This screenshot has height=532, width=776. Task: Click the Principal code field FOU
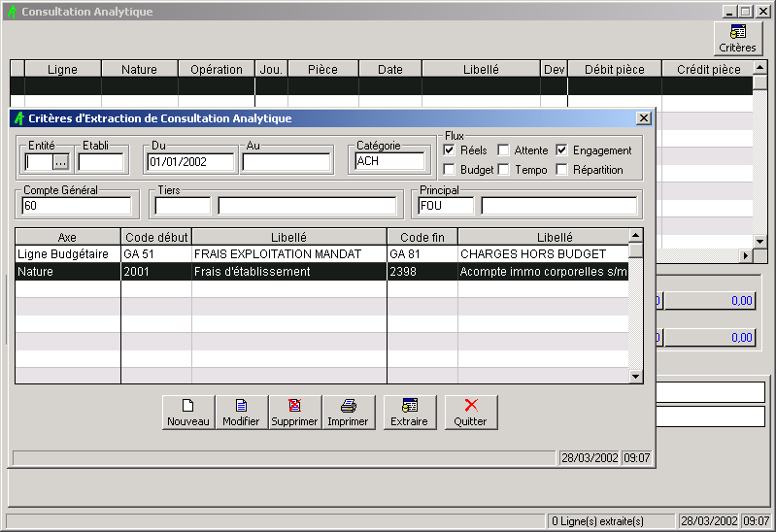[446, 206]
